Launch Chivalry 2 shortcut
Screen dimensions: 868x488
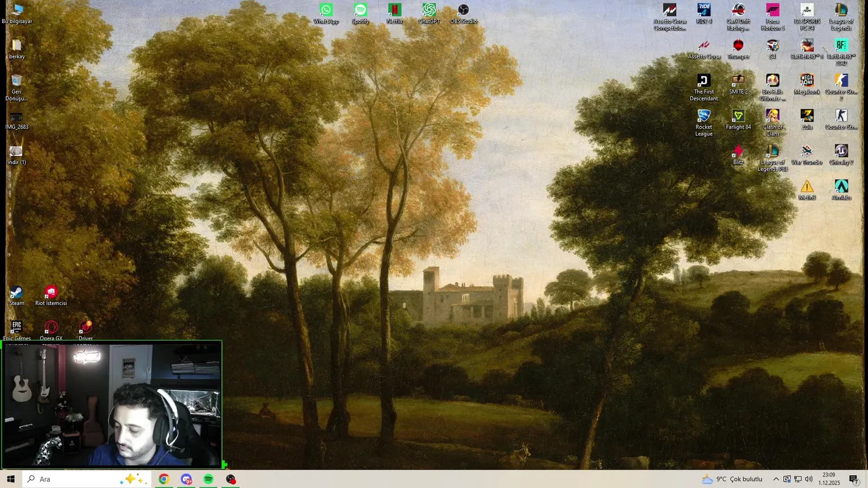[x=841, y=155]
